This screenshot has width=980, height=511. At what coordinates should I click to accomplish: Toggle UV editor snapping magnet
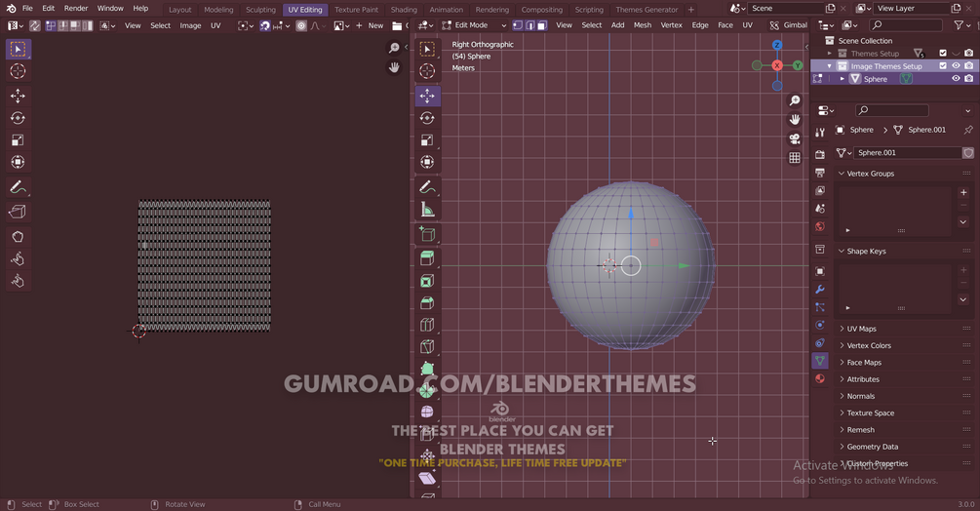pyautogui.click(x=265, y=25)
